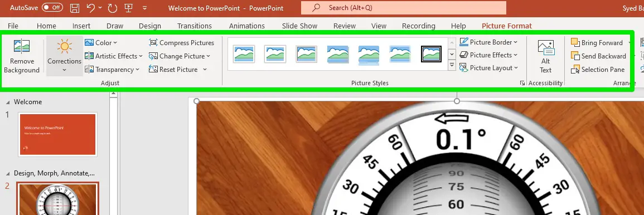
Task: Switch to the View tab
Action: [x=379, y=26]
